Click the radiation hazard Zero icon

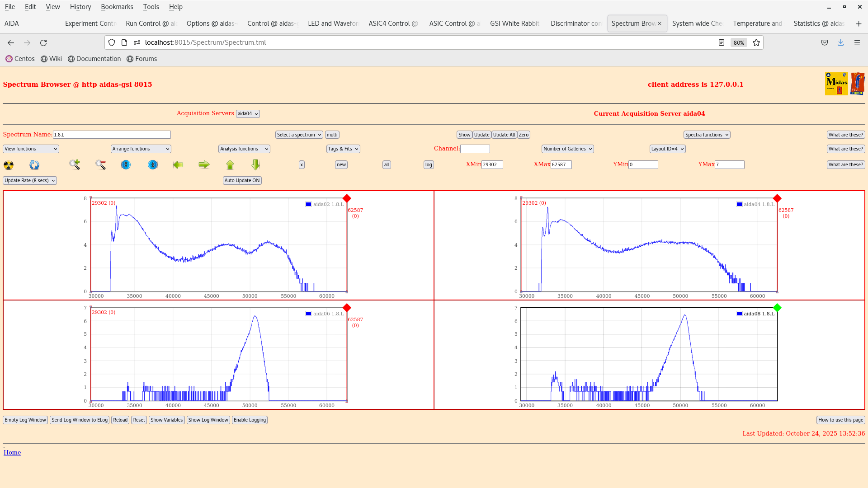(x=8, y=165)
